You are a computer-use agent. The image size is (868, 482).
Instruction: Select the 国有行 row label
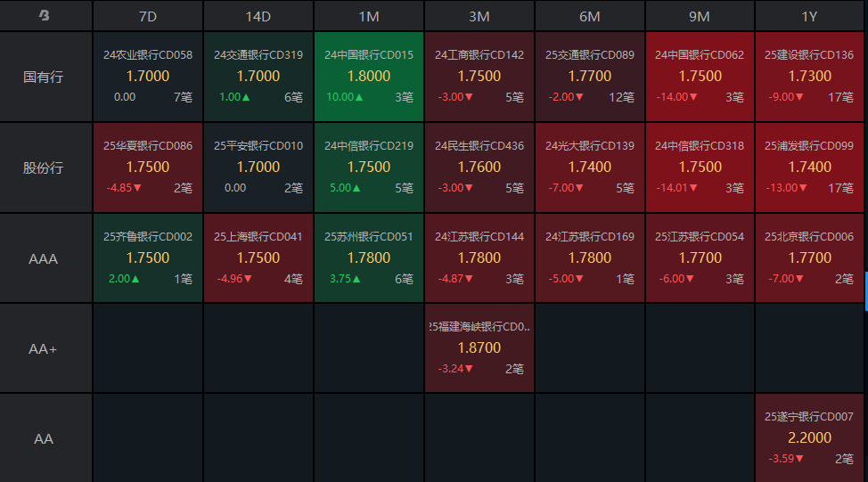44,77
